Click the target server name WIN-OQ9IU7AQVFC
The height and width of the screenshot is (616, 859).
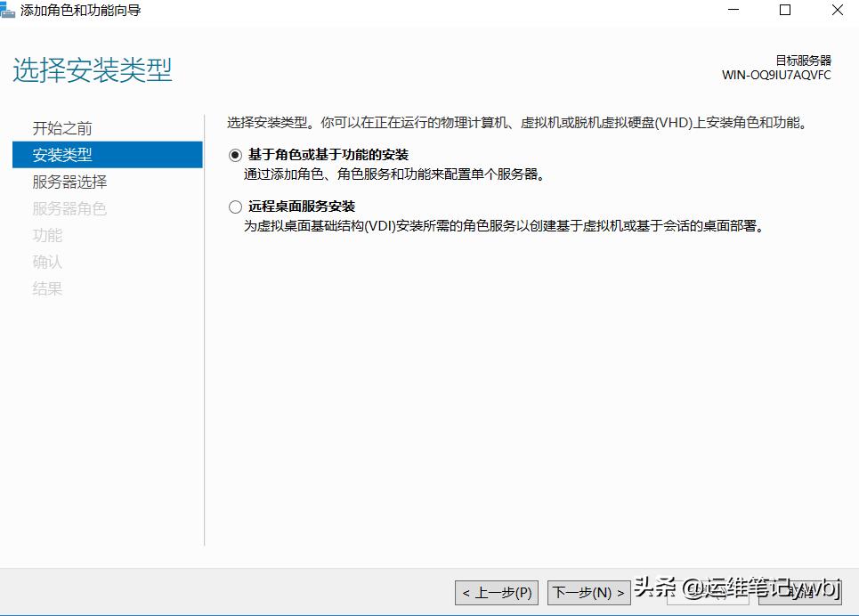click(x=775, y=76)
